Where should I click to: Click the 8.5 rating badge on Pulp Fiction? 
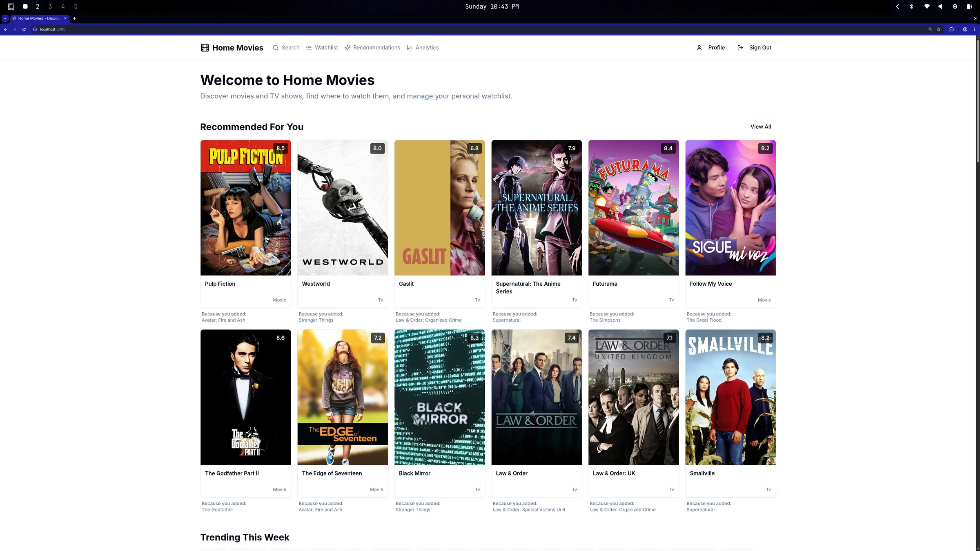click(x=281, y=148)
